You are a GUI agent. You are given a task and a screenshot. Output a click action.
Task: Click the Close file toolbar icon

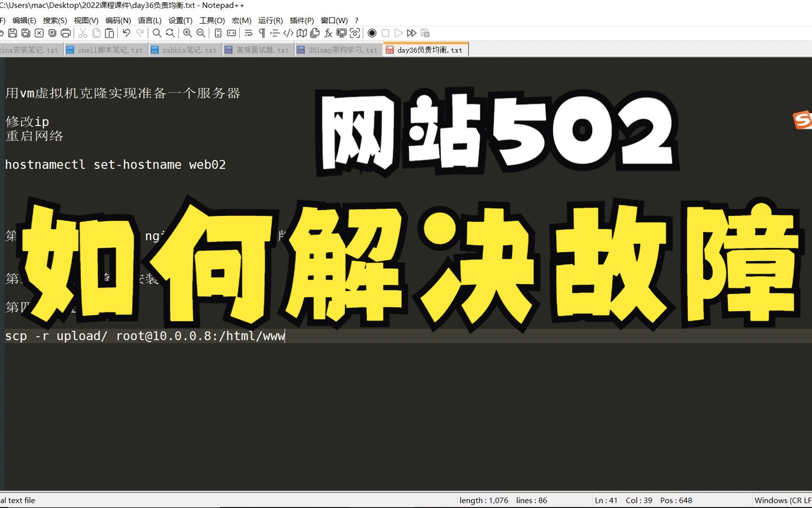click(39, 33)
